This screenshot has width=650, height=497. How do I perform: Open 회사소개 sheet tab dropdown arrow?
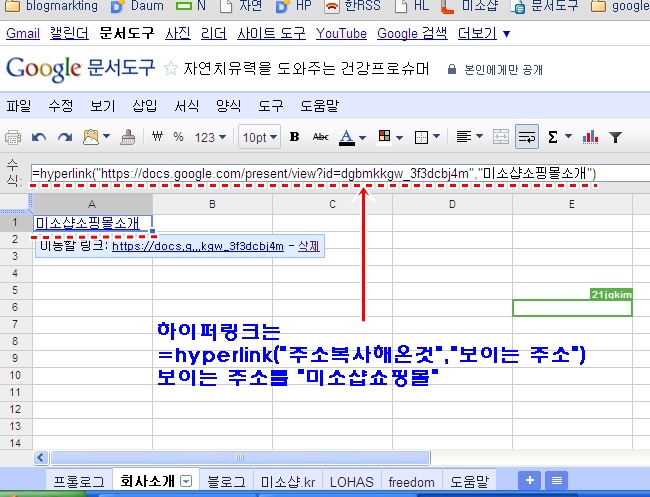pos(187,481)
